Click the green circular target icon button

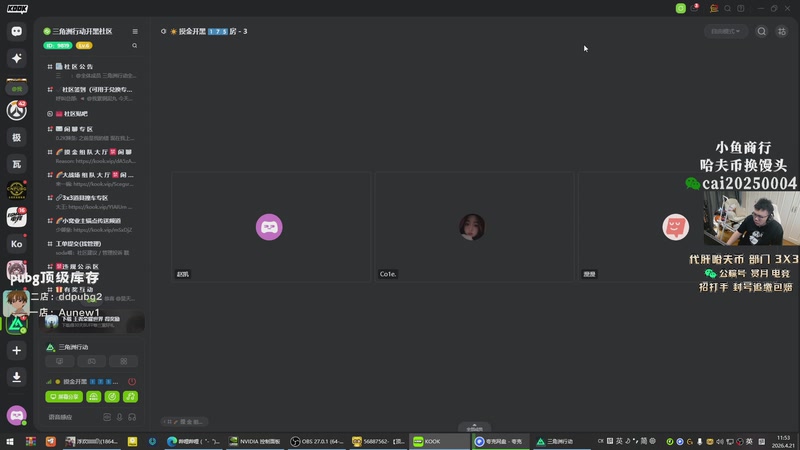pyautogui.click(x=112, y=396)
